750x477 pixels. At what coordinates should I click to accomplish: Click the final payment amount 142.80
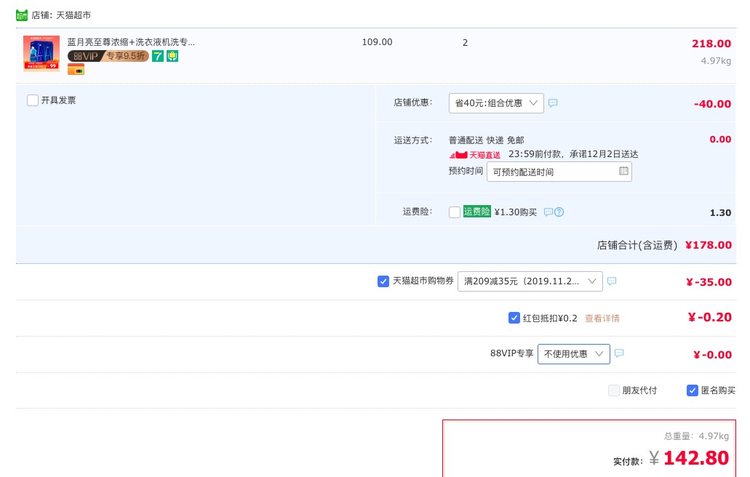pyautogui.click(x=696, y=458)
